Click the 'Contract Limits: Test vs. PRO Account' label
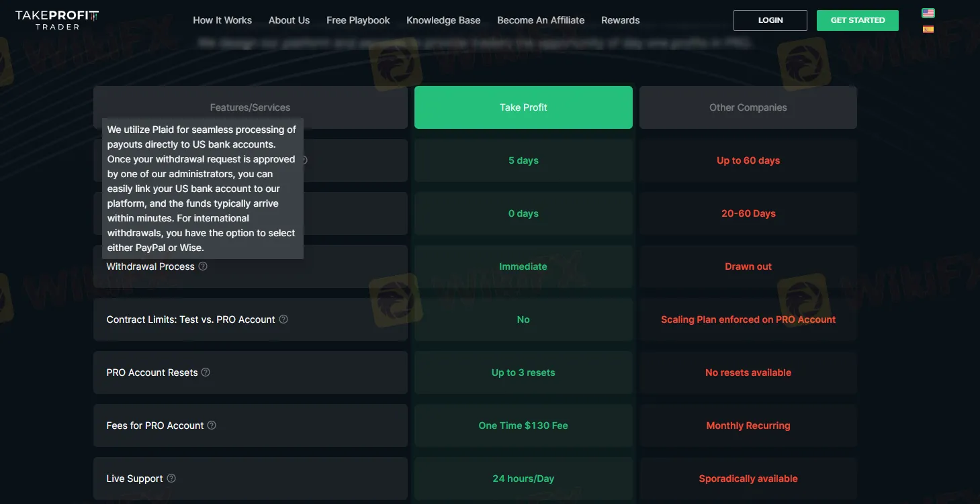The height and width of the screenshot is (504, 980). click(191, 319)
